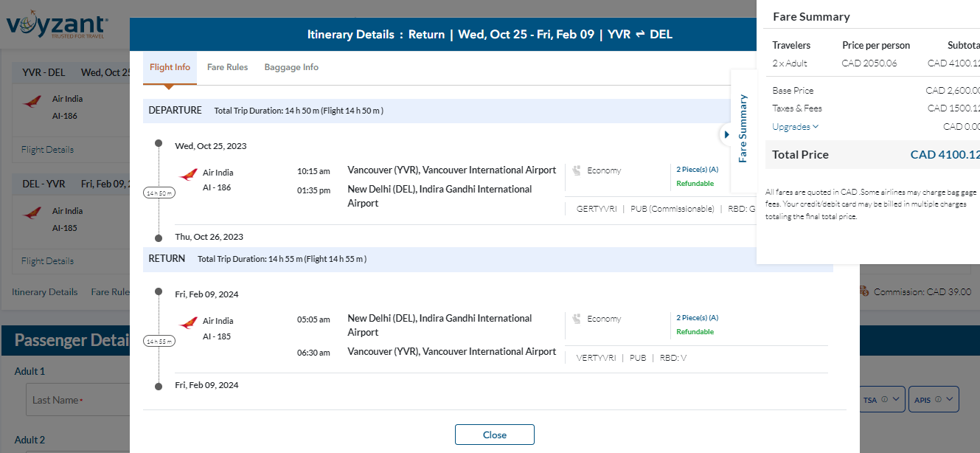Open departure 2 Piece(s) baggage link

697,170
